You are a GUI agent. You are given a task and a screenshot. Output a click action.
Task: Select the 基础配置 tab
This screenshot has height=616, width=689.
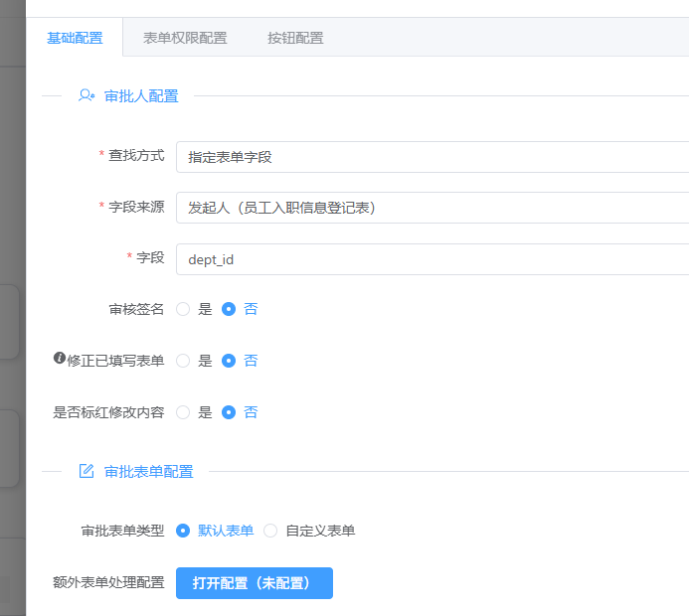pos(75,38)
